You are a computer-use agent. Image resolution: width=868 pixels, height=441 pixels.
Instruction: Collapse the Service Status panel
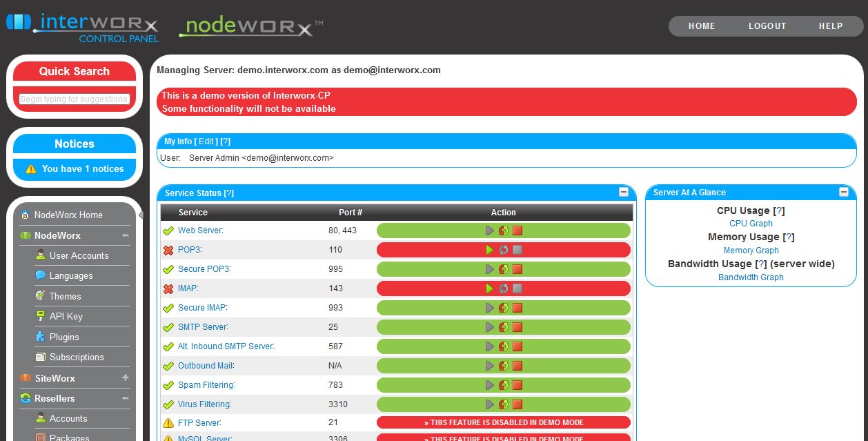[x=624, y=193]
